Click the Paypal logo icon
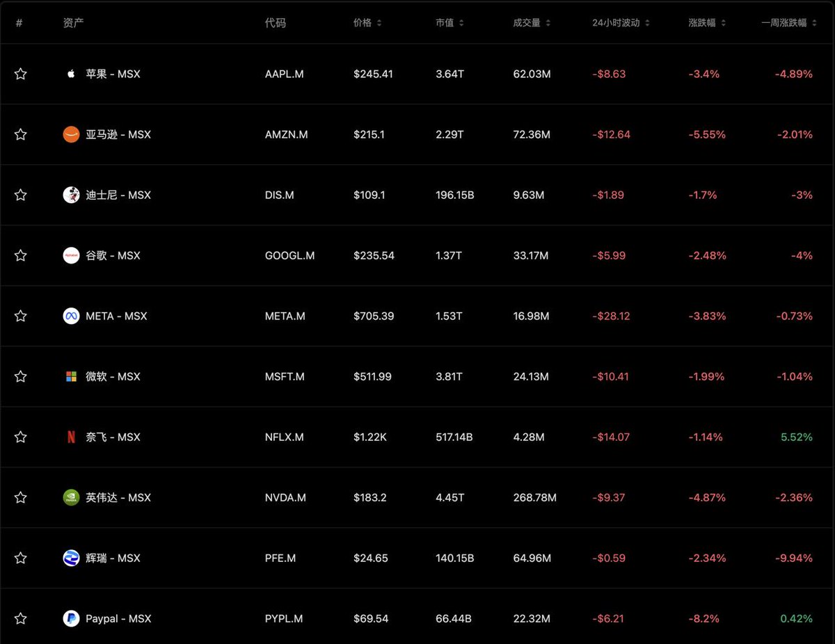Viewport: 835px width, 644px height. (71, 618)
